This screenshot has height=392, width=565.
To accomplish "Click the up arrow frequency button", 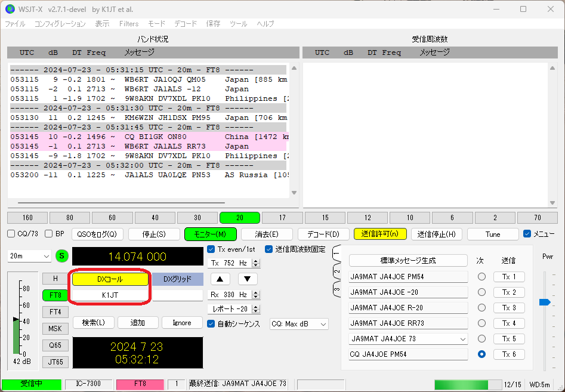I will pyautogui.click(x=220, y=279).
